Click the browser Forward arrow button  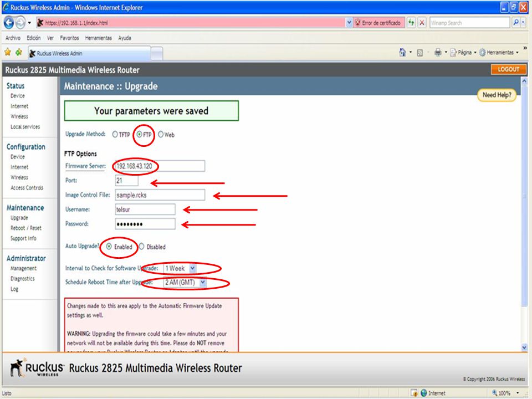21,23
